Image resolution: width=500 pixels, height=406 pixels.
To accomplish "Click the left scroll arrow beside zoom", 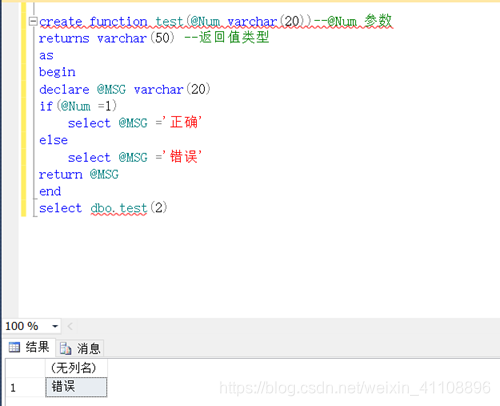I will pos(70,326).
